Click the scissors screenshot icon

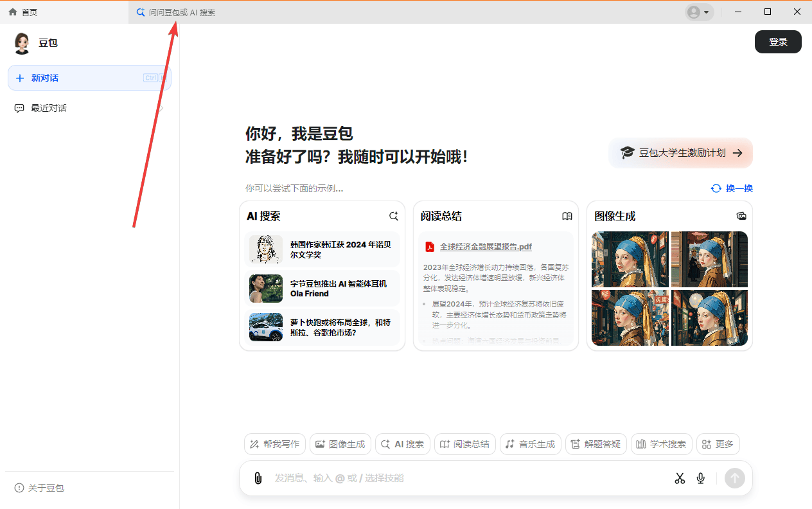(680, 478)
